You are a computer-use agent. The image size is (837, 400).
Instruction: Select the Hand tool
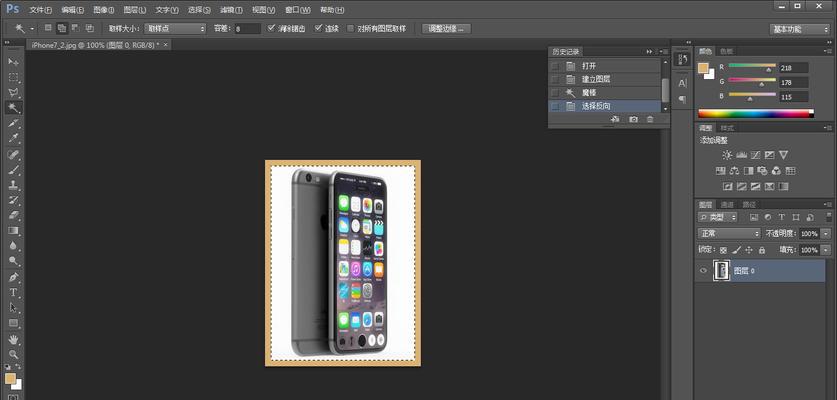click(x=13, y=339)
